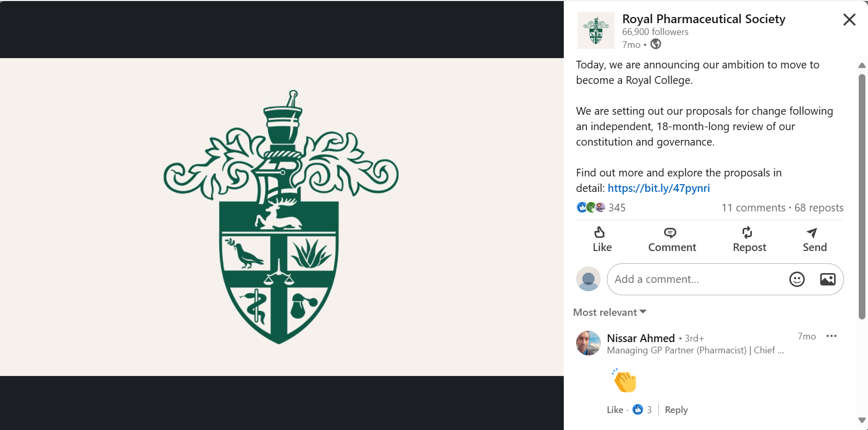Image resolution: width=868 pixels, height=430 pixels.
Task: Show the full list of 11 comments
Action: point(753,207)
